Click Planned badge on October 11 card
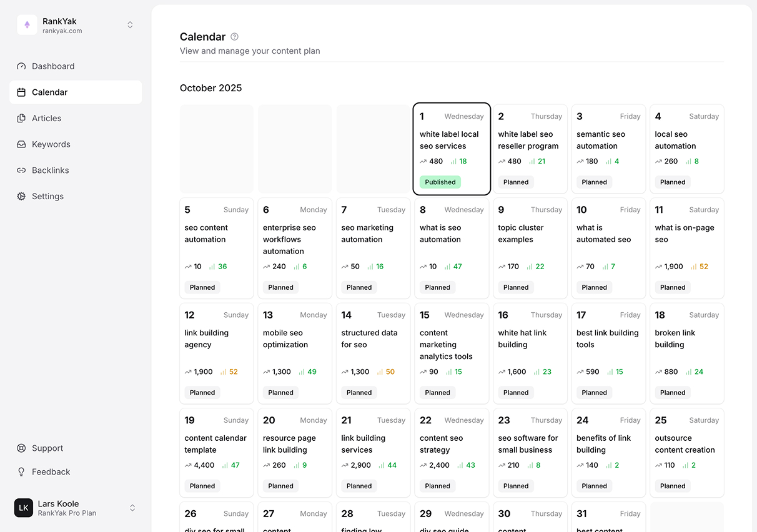Image resolution: width=757 pixels, height=532 pixels. pyautogui.click(x=673, y=287)
